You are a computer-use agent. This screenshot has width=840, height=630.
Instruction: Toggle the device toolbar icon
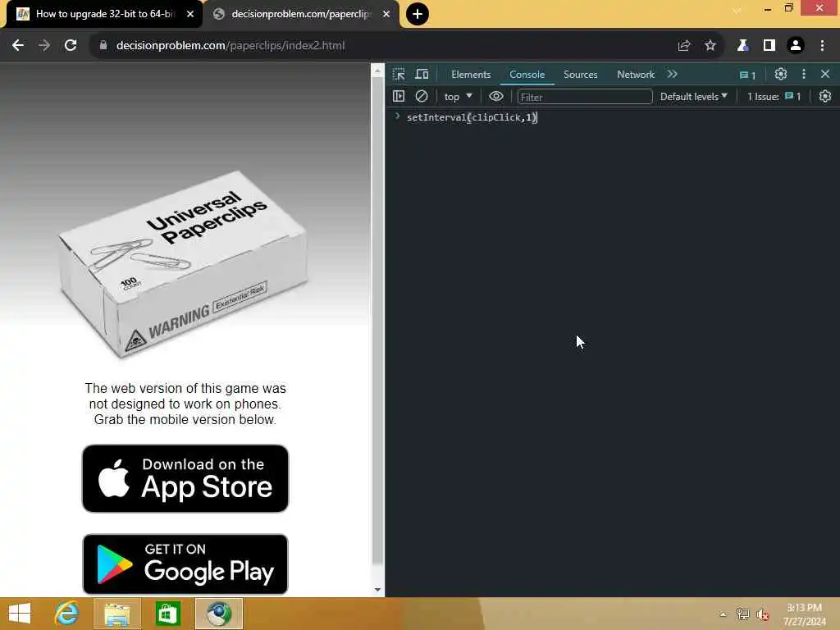click(422, 75)
